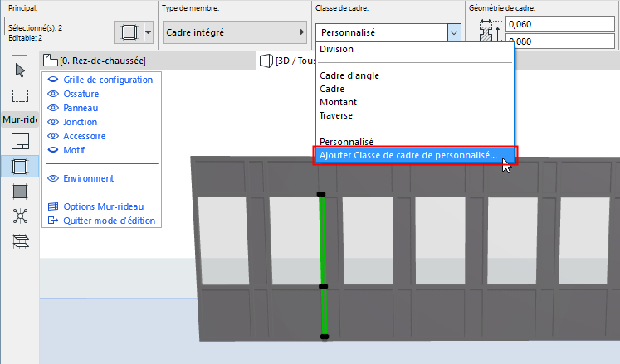Click the top node of the green frame
Viewport: 620px width, 364px height.
321,194
